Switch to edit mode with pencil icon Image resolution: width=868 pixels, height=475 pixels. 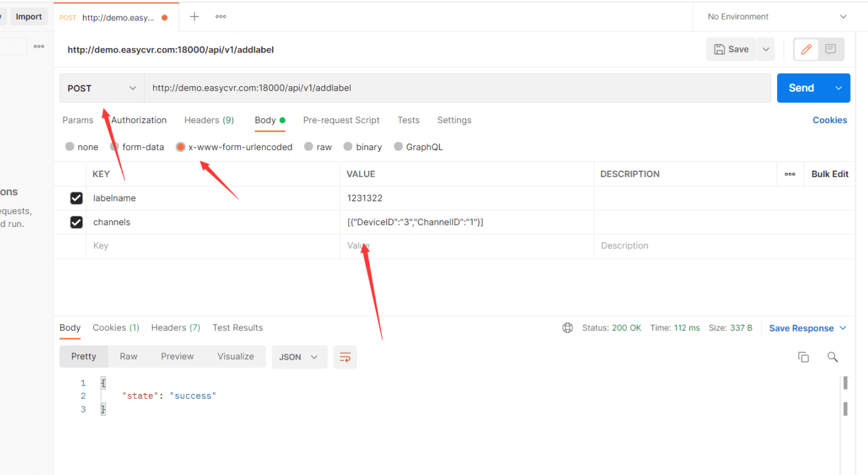(x=806, y=49)
